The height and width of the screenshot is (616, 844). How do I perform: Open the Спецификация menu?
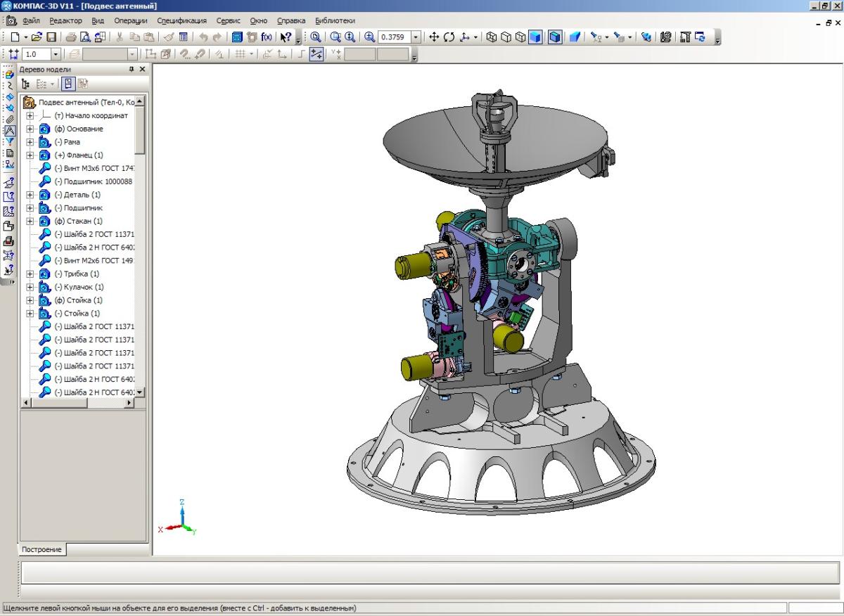181,21
